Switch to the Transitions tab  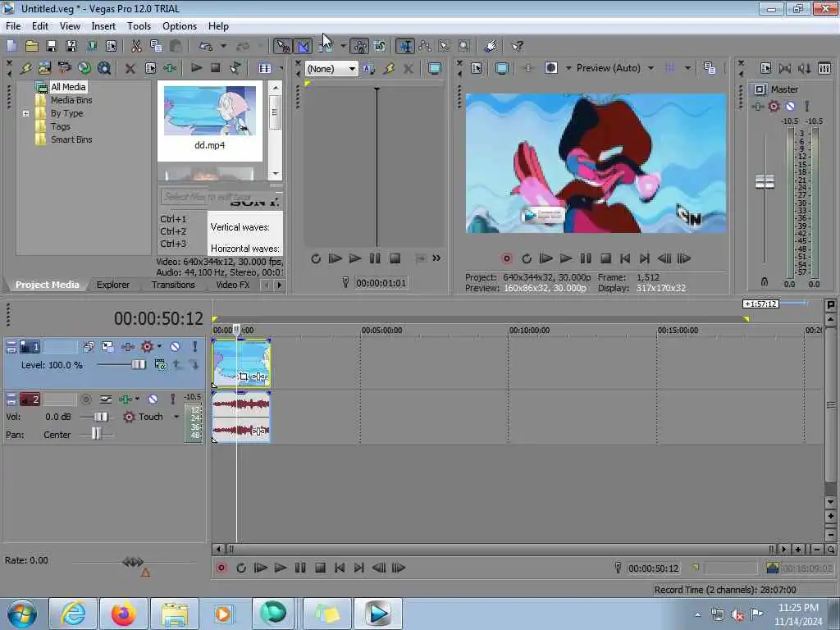click(x=173, y=285)
